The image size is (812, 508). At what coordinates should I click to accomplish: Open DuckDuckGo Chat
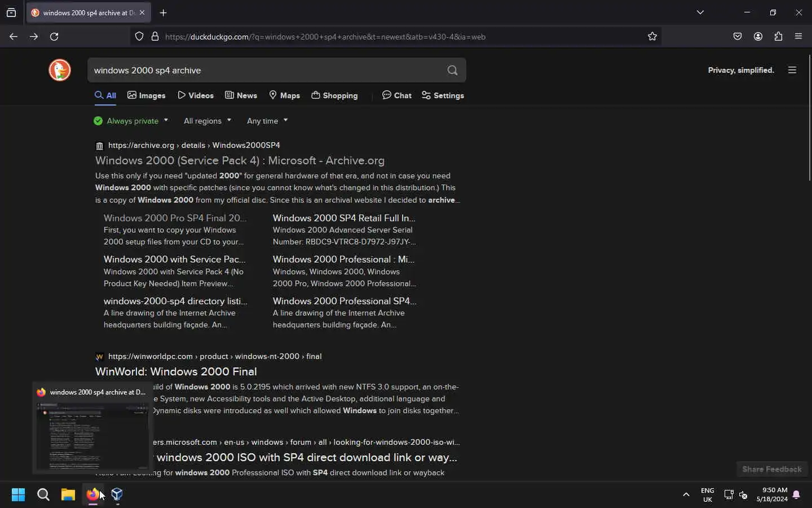[x=397, y=95]
